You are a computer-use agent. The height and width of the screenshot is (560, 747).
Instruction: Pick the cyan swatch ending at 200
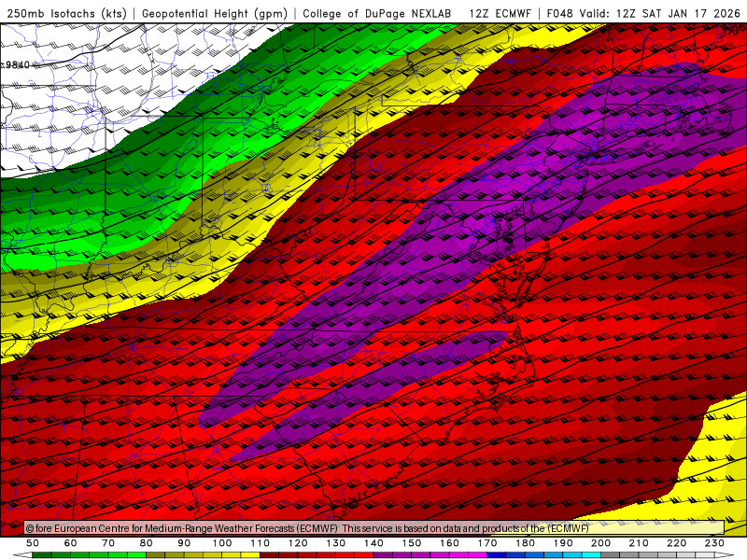(x=591, y=555)
